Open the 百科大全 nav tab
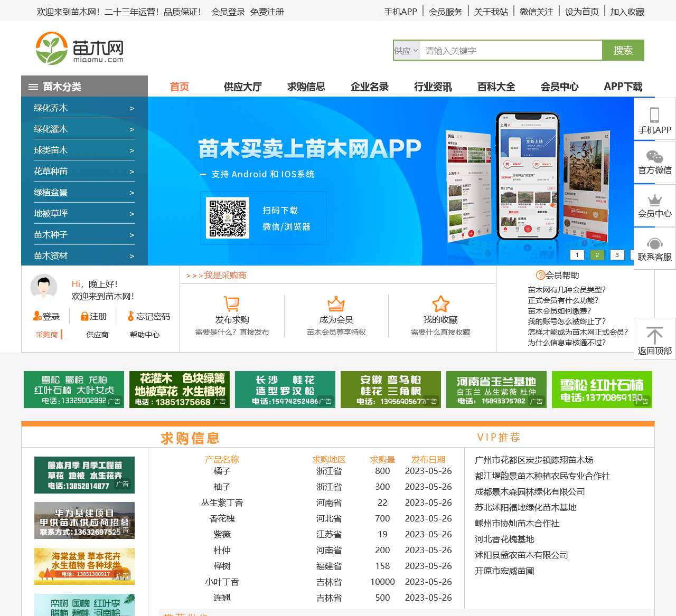Viewport: 676px width, 616px height. tap(496, 87)
